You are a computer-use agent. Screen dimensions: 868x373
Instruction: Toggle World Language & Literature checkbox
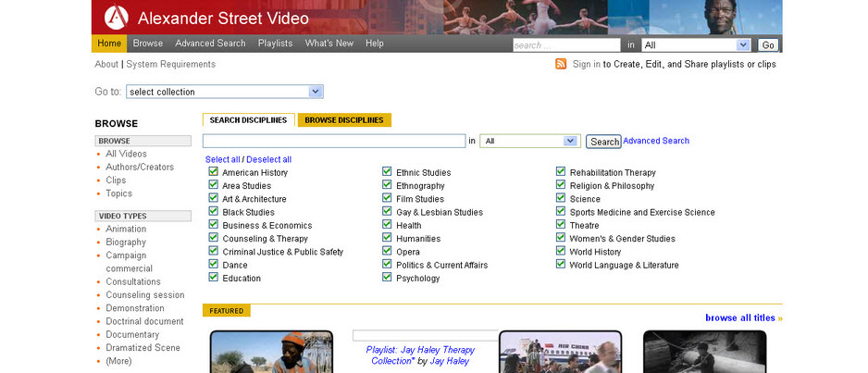561,265
